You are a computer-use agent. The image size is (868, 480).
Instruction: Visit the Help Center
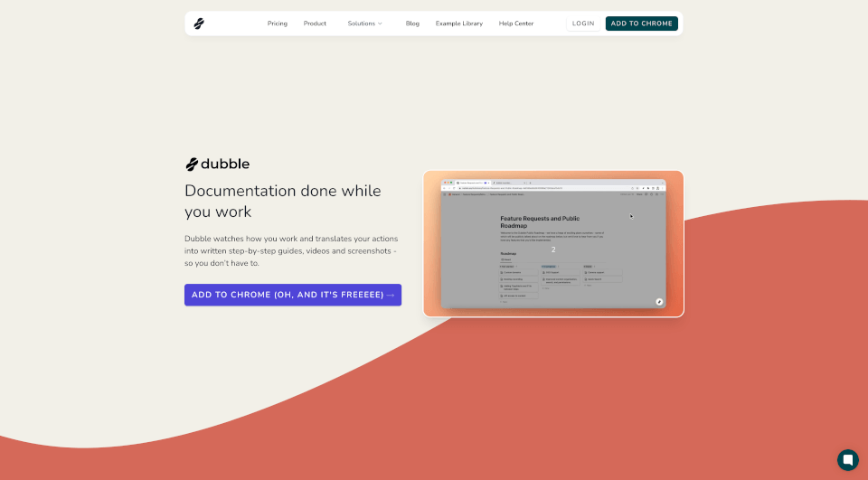516,24
